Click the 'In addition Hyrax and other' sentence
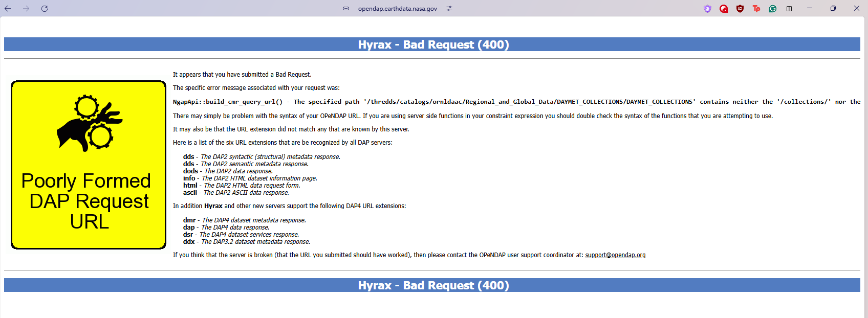This screenshot has width=868, height=318. tap(290, 206)
